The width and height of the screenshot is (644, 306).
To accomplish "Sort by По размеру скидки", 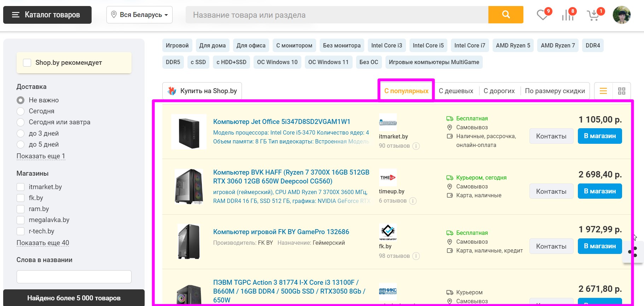I will point(555,91).
